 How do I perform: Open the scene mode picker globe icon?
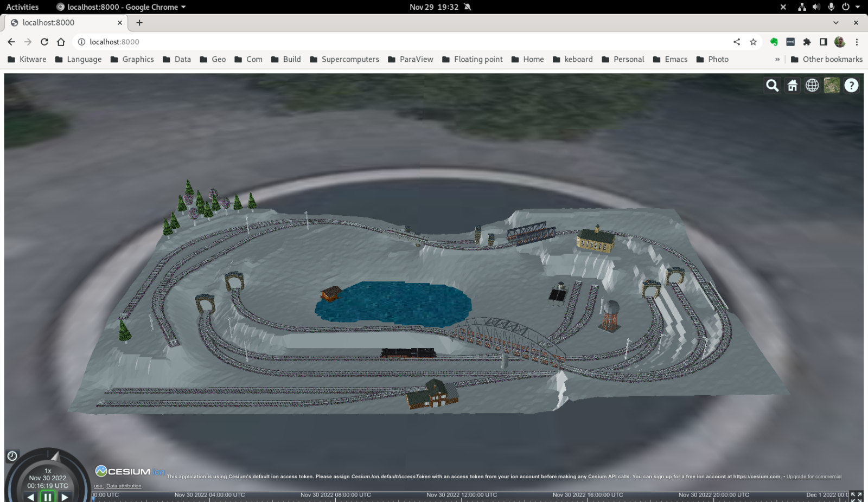tap(812, 85)
